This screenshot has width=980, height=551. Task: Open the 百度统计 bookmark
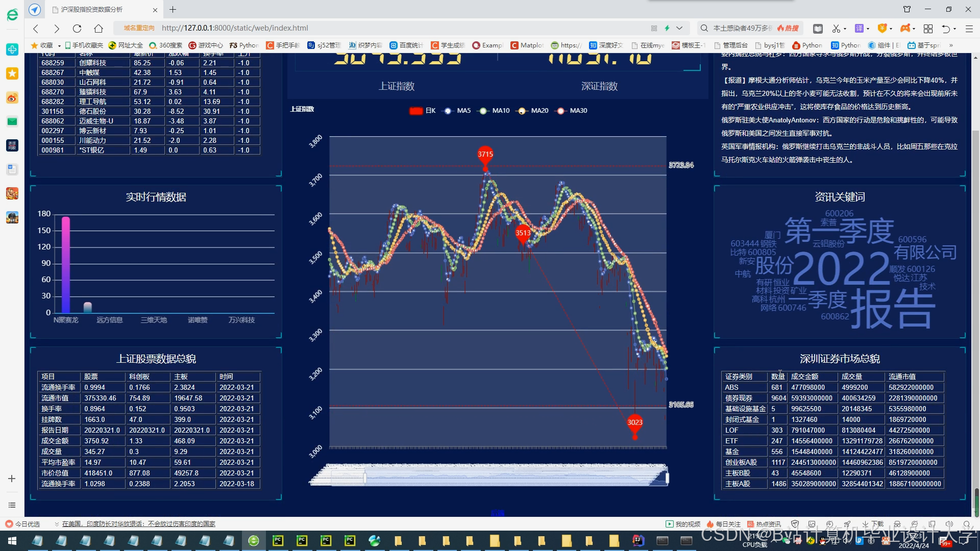pyautogui.click(x=407, y=45)
